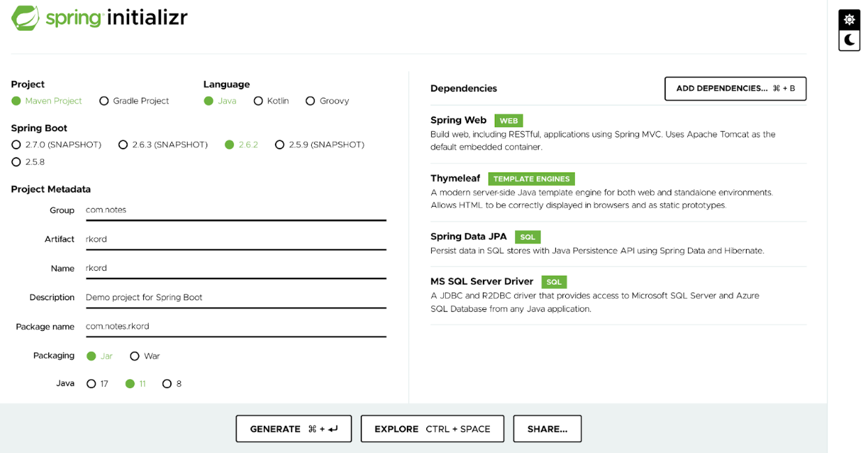
Task: Click the Artifact input field
Action: (x=236, y=239)
